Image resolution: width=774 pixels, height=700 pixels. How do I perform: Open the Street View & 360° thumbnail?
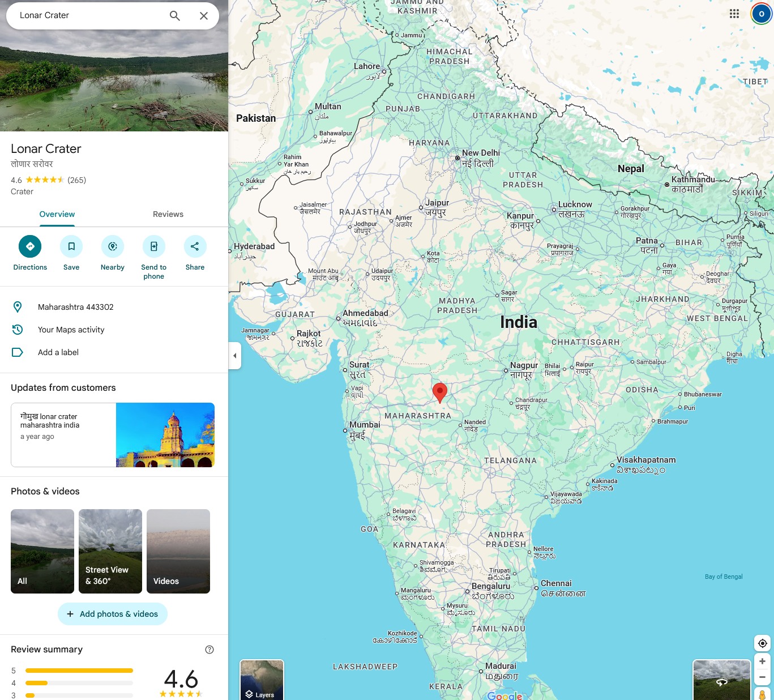click(110, 551)
